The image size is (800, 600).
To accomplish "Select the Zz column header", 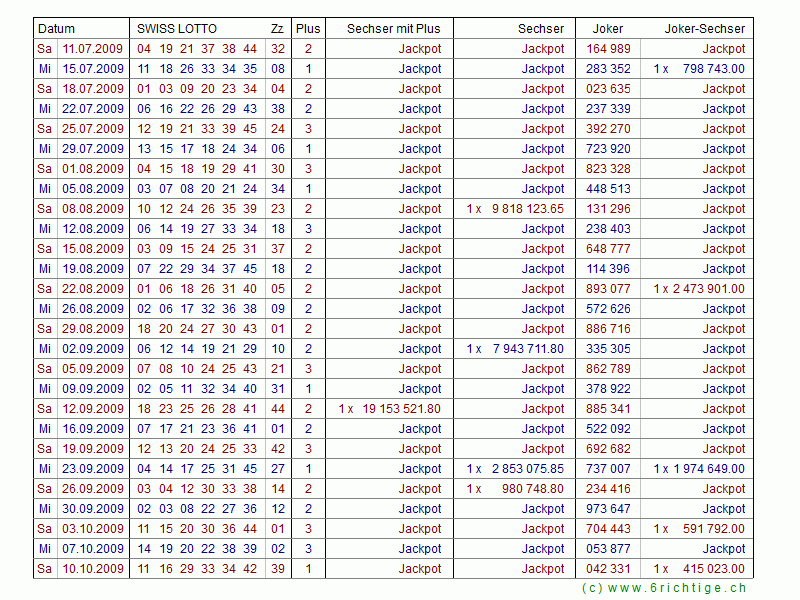I will 277,29.
